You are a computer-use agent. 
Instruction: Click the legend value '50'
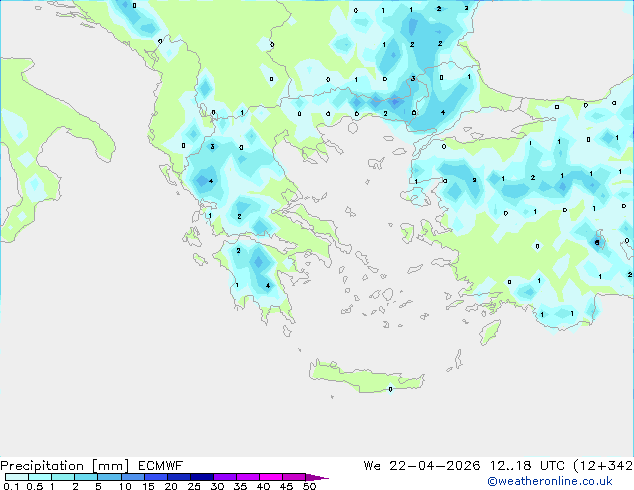(310, 486)
